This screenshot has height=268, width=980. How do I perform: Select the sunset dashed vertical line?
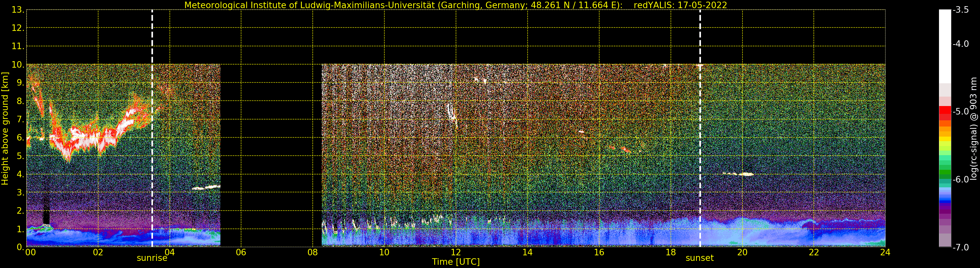(x=700, y=128)
